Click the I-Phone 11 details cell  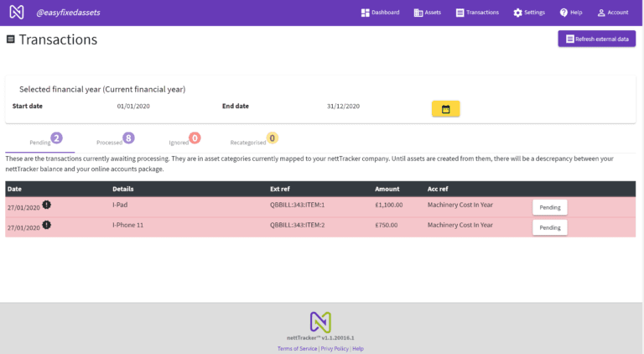point(127,225)
